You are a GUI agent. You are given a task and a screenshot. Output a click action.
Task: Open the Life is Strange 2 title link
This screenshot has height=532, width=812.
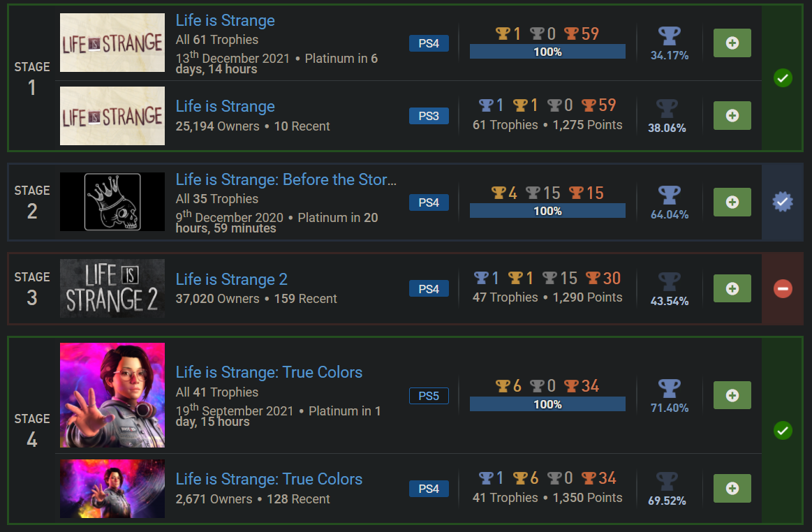pos(232,279)
